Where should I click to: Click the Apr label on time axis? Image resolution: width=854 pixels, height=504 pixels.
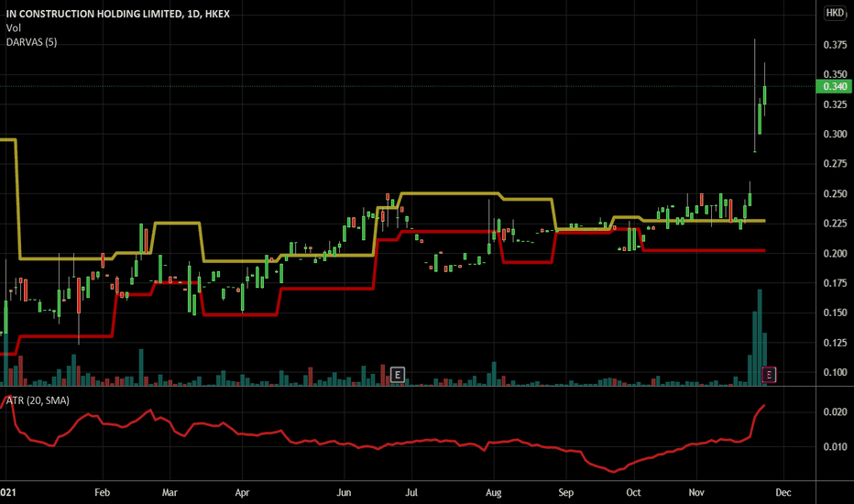(x=242, y=493)
